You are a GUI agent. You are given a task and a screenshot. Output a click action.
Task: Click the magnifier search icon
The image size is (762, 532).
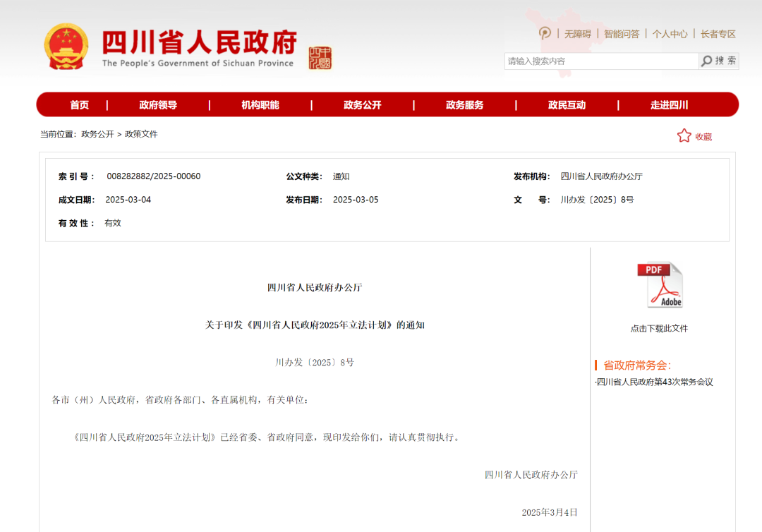pyautogui.click(x=706, y=61)
